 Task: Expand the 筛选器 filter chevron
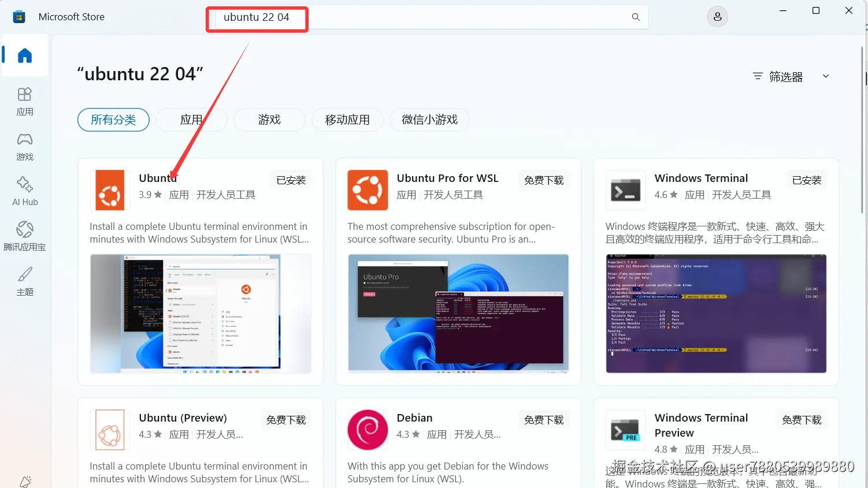click(x=826, y=76)
